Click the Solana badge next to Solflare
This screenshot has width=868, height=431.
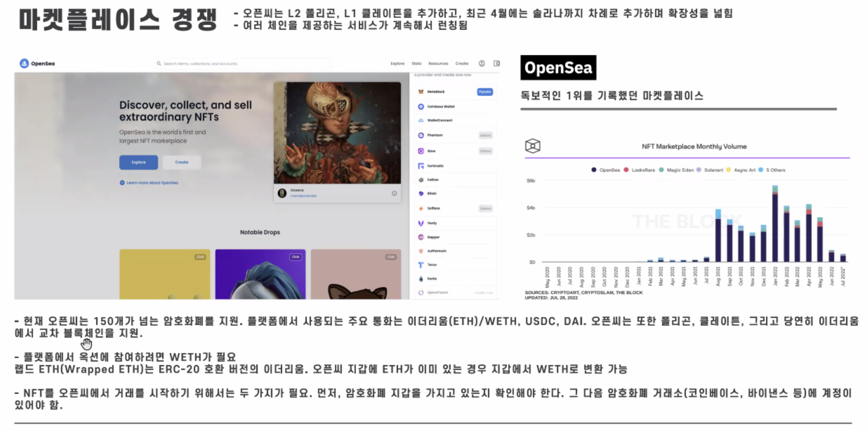(x=486, y=208)
